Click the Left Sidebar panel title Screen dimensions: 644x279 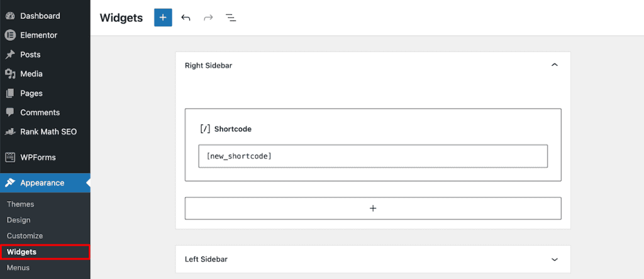(206, 260)
